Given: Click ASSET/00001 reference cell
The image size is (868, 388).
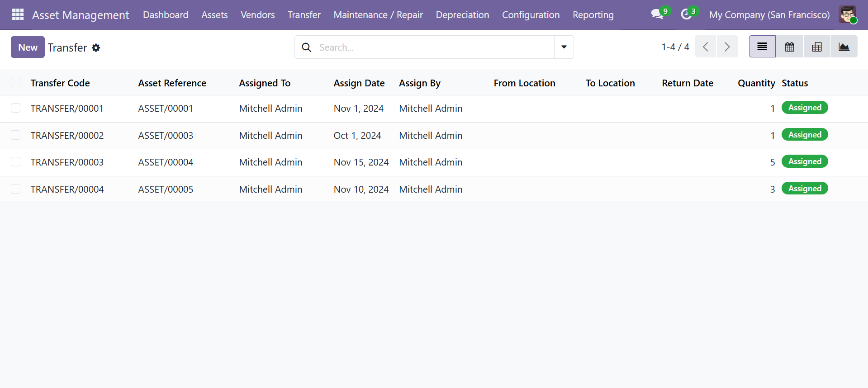Looking at the screenshot, I should 166,109.
